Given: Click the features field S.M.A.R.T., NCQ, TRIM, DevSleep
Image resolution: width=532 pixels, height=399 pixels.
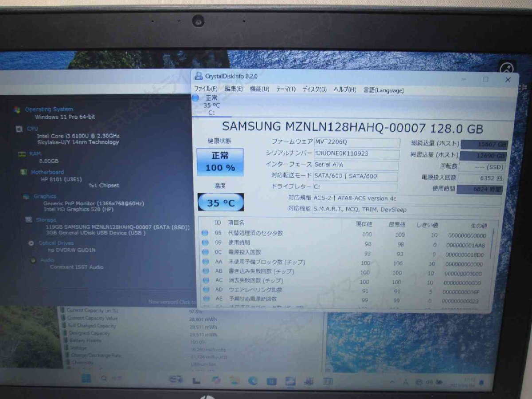Looking at the screenshot, I should [x=406, y=210].
